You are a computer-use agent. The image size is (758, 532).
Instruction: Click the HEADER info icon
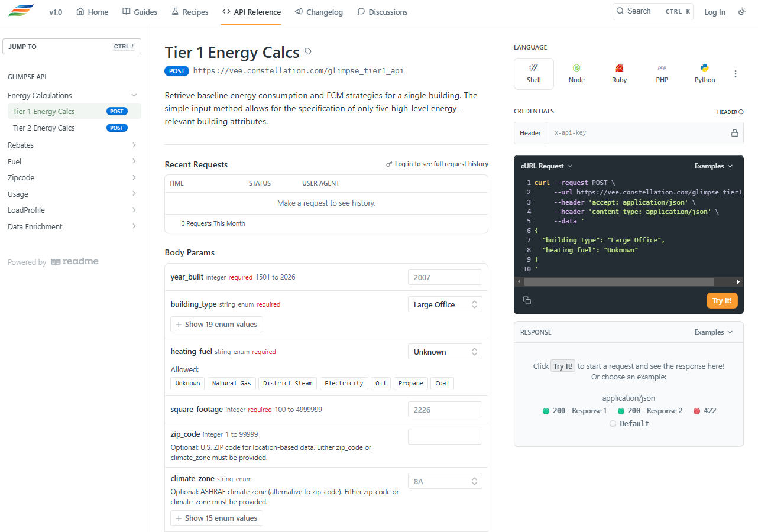[741, 112]
